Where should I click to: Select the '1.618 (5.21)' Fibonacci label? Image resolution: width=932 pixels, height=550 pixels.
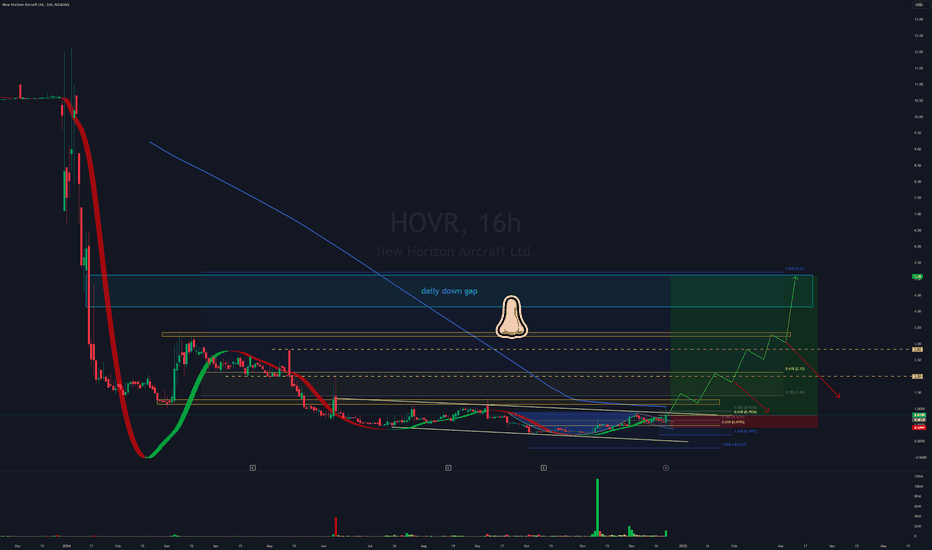point(795,269)
